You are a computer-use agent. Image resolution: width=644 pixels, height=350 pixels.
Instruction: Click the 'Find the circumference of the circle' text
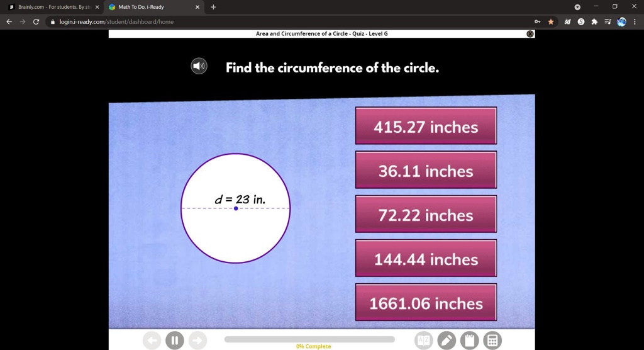coord(332,68)
